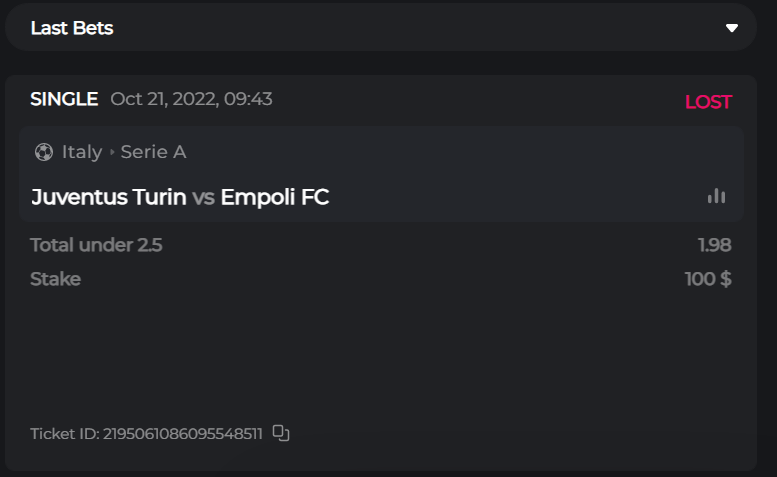Click the 100 $ stake amount
The image size is (777, 477).
(708, 279)
